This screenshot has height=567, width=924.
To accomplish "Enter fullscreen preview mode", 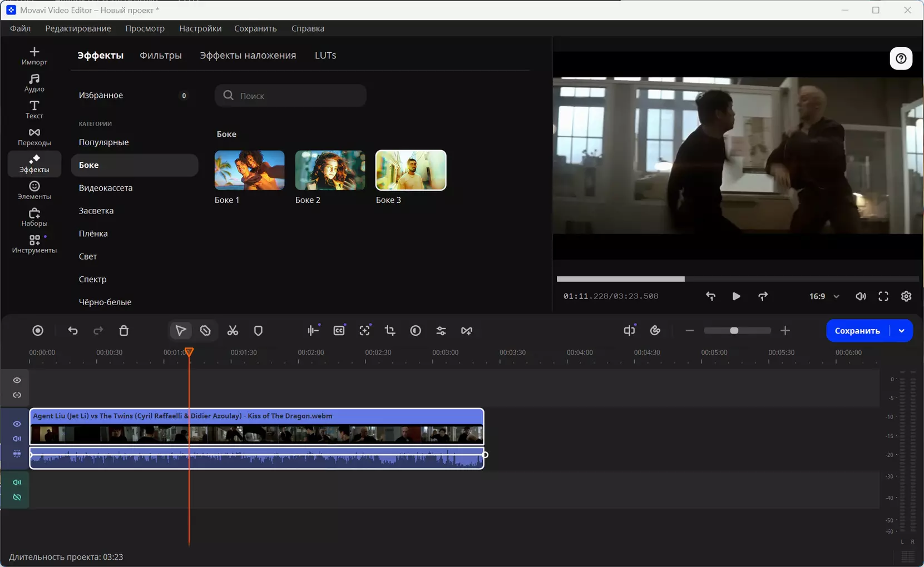I will [883, 296].
